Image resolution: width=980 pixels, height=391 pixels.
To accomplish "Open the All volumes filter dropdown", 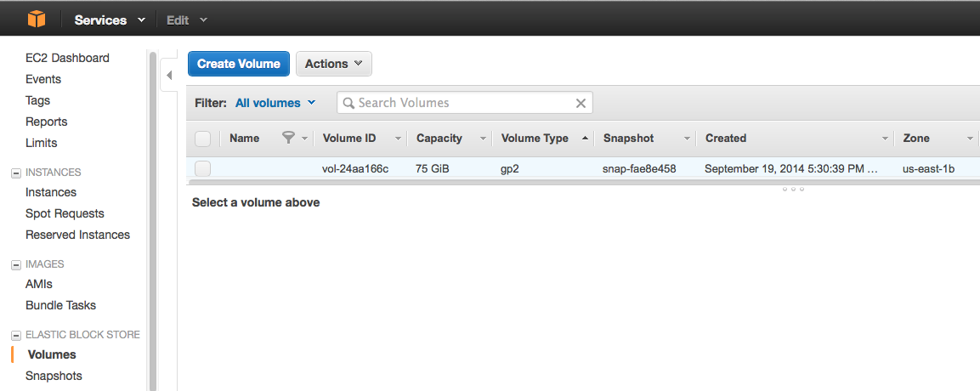I will pyautogui.click(x=275, y=103).
